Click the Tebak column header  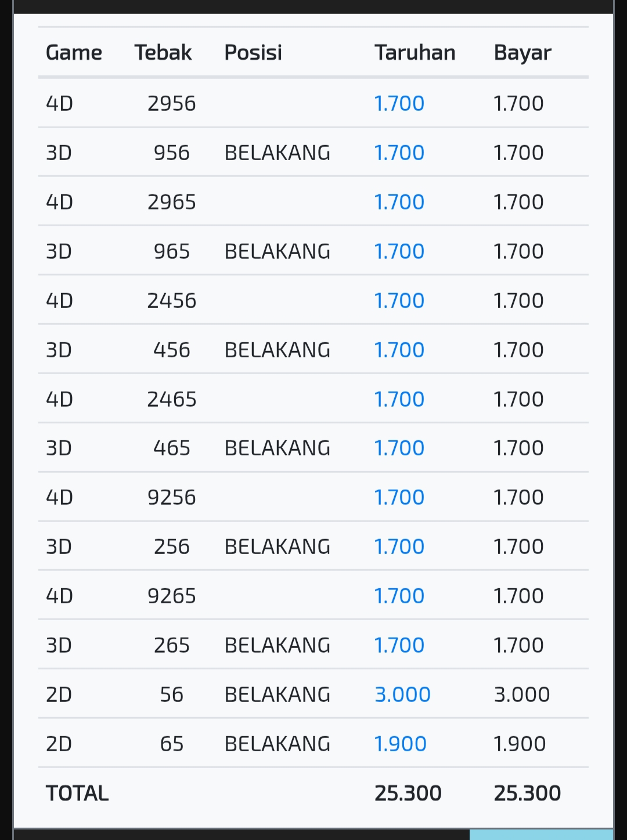[163, 53]
